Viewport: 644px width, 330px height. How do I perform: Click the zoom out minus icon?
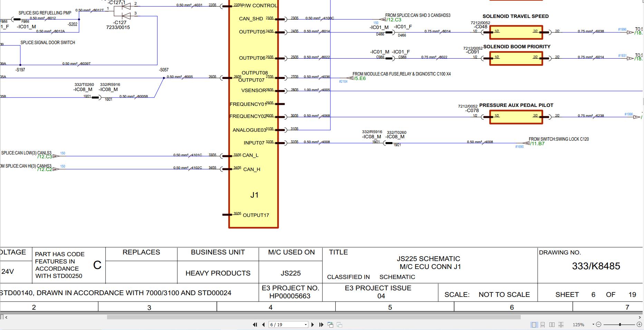coord(598,324)
